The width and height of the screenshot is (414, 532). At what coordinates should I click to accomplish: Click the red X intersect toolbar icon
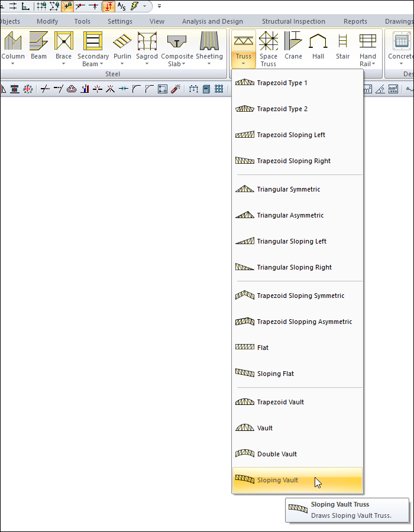click(x=110, y=89)
